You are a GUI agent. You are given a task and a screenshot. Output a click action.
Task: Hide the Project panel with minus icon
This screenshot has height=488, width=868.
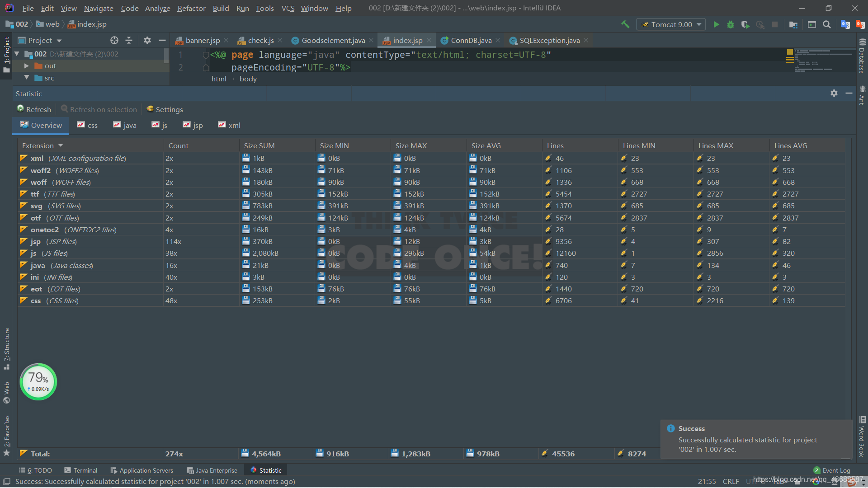(162, 40)
